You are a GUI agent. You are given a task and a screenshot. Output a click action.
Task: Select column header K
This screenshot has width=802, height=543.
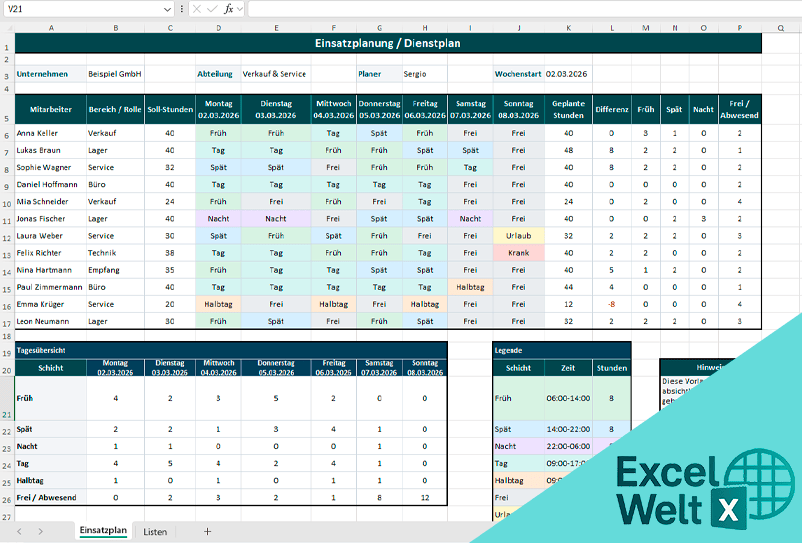(568, 29)
